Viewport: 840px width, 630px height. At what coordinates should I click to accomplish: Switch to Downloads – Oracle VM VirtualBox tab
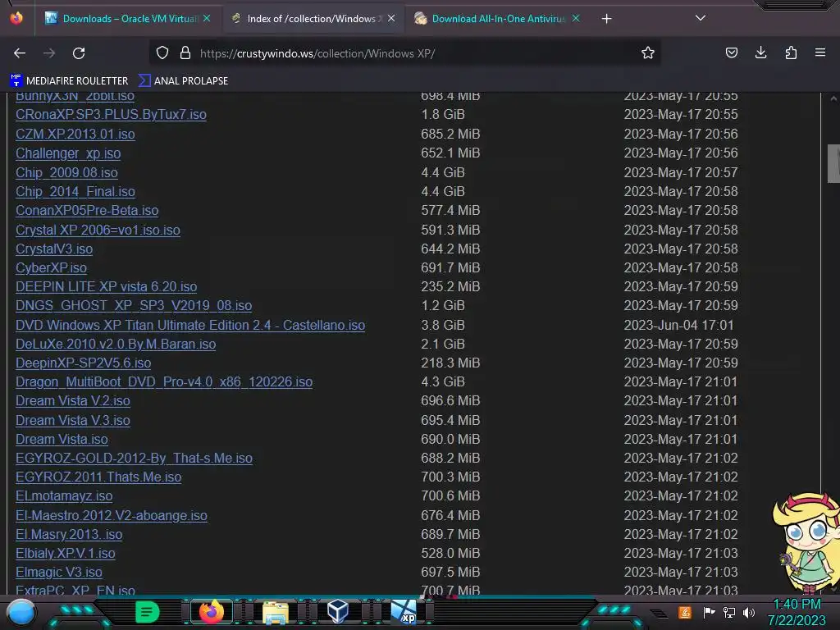point(123,19)
